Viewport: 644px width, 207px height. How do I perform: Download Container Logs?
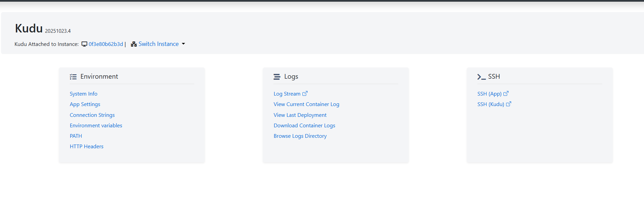click(304, 126)
